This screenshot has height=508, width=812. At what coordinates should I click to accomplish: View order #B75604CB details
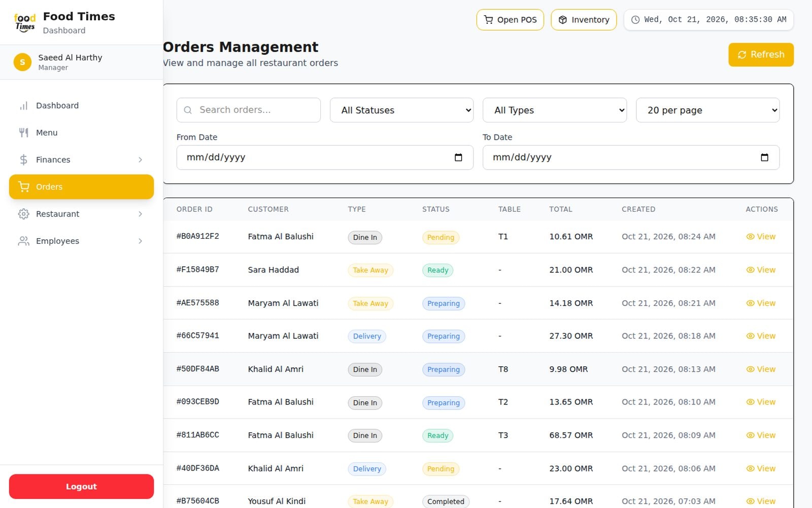[x=761, y=501]
